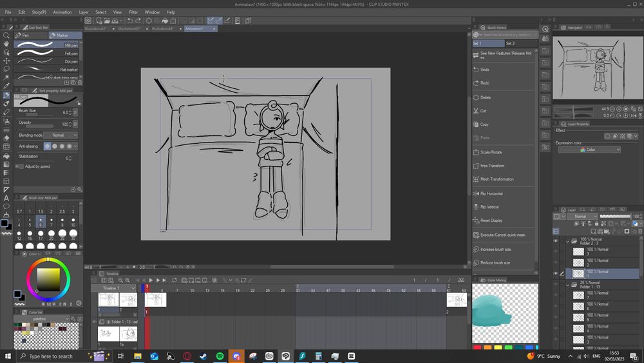Select the Move layer tool
Viewport: 644px width, 363px height.
tap(6, 61)
